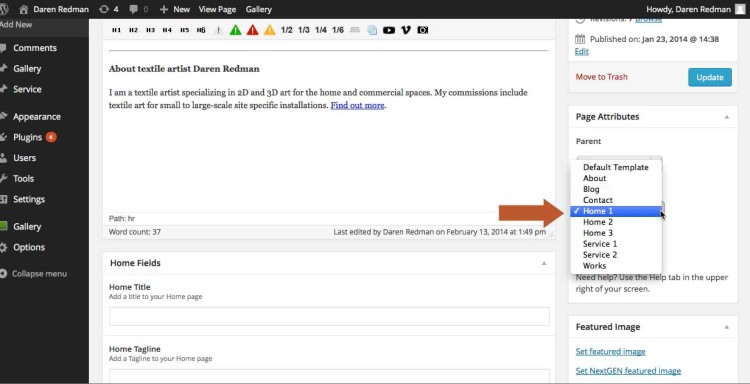750x384 pixels.
Task: Click Move to Trash
Action: coord(601,77)
